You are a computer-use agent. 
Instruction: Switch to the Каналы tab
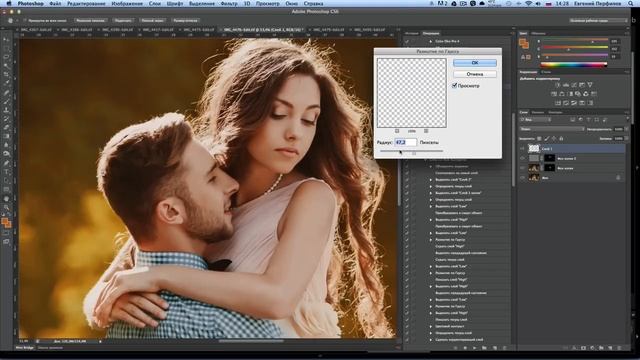[x=538, y=112]
